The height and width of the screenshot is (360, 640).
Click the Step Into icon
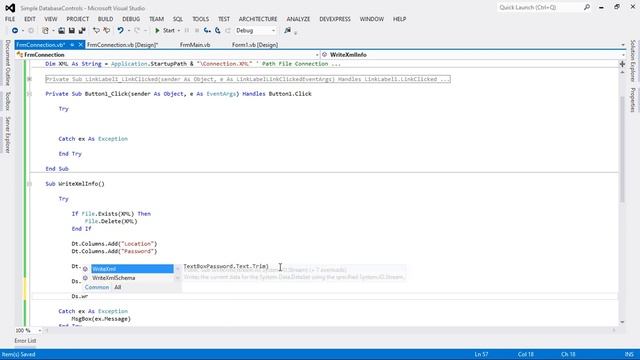pos(207,31)
